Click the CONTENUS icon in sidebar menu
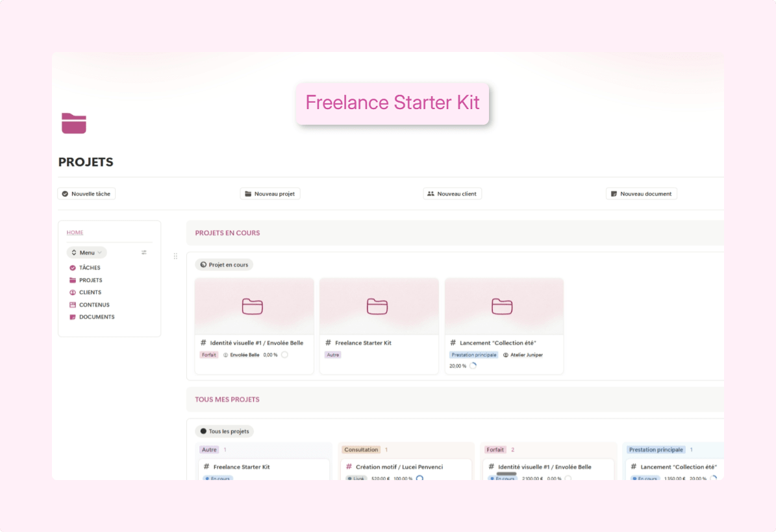 click(73, 305)
